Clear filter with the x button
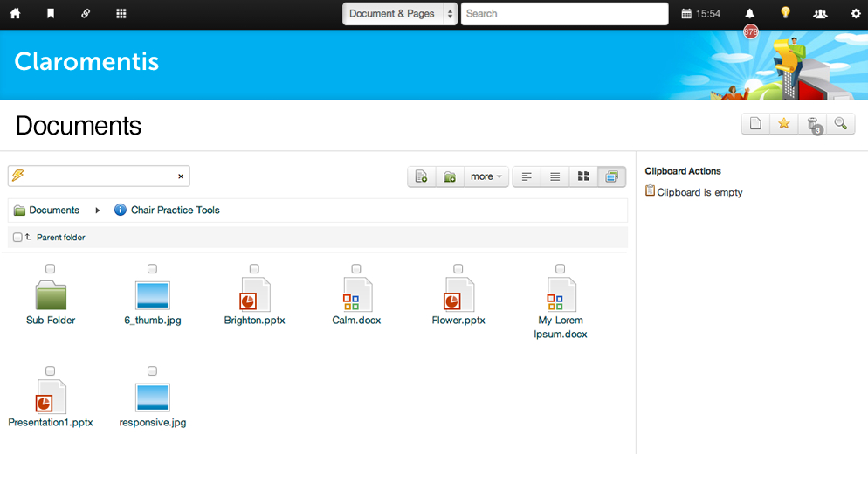Image resolution: width=868 pixels, height=477 pixels. point(181,176)
